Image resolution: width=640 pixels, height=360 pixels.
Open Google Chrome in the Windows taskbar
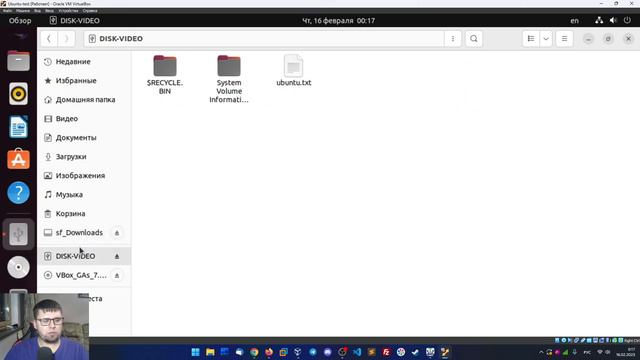[254, 352]
